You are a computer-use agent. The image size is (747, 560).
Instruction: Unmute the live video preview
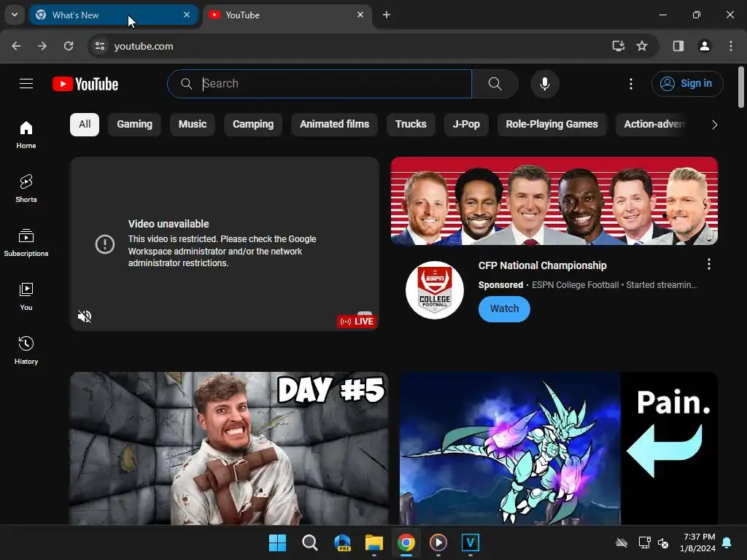[85, 316]
